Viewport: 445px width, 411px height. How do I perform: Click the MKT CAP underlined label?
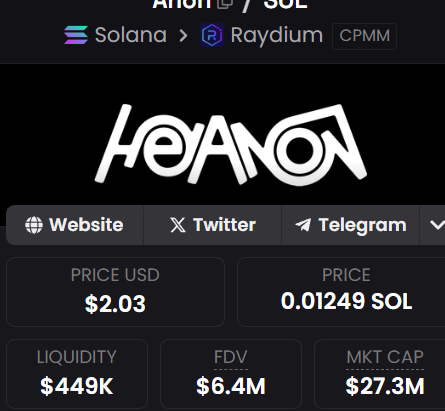(385, 357)
